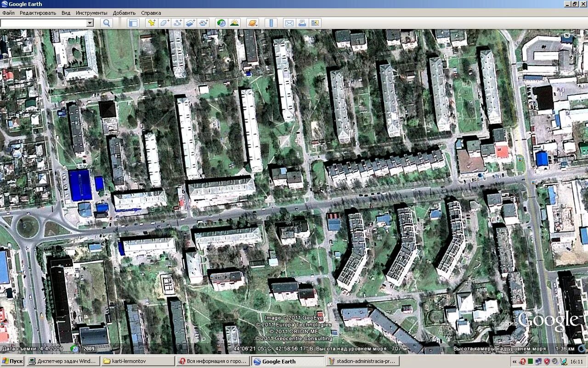This screenshot has height=368, width=588.
Task: Open the Вид menu
Action: [x=66, y=13]
